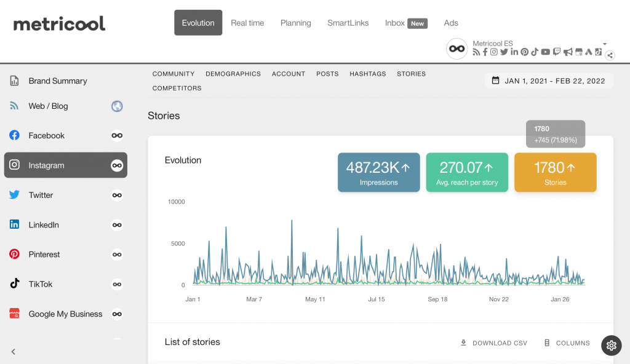Toggle the 487.23K Impressions metric card
The height and width of the screenshot is (364, 630).
point(379,172)
